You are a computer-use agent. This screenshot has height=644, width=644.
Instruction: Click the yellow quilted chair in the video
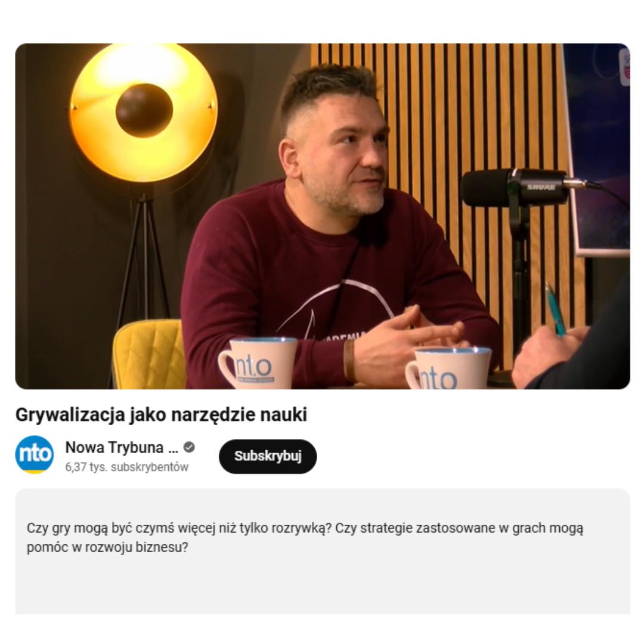pyautogui.click(x=148, y=354)
